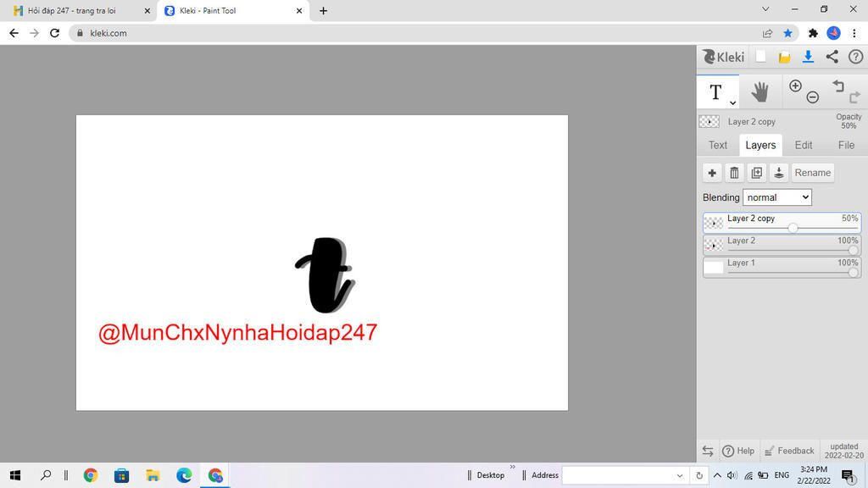Reload the page
Screen dimensions: 868x488
54,33
